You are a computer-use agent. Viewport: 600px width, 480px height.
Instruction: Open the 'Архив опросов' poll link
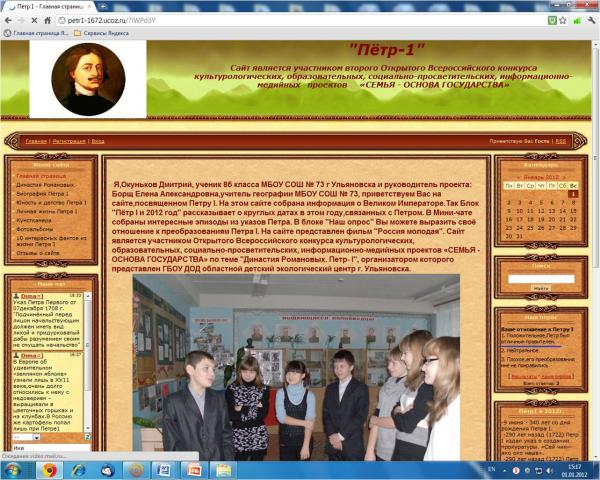[556, 376]
